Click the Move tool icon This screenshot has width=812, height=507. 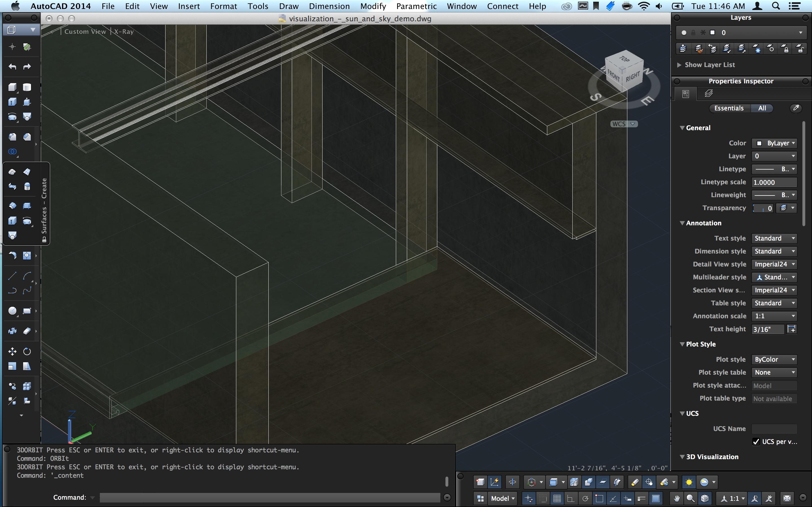[12, 352]
